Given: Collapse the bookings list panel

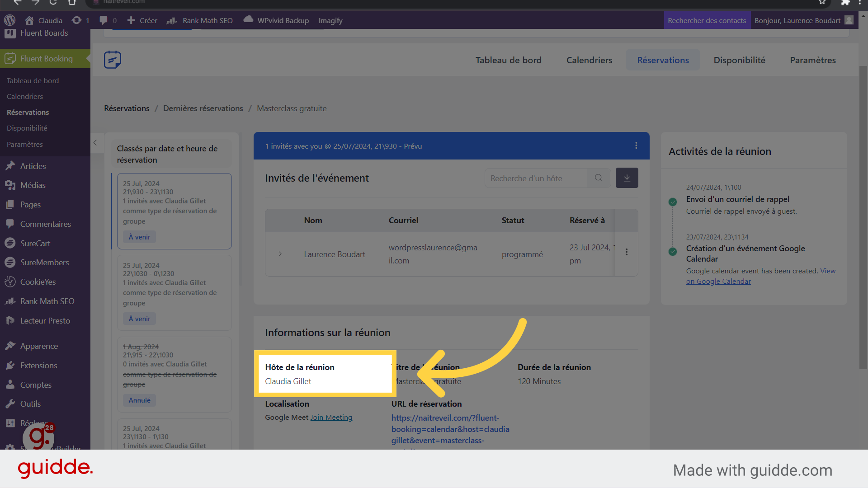Looking at the screenshot, I should pyautogui.click(x=95, y=143).
